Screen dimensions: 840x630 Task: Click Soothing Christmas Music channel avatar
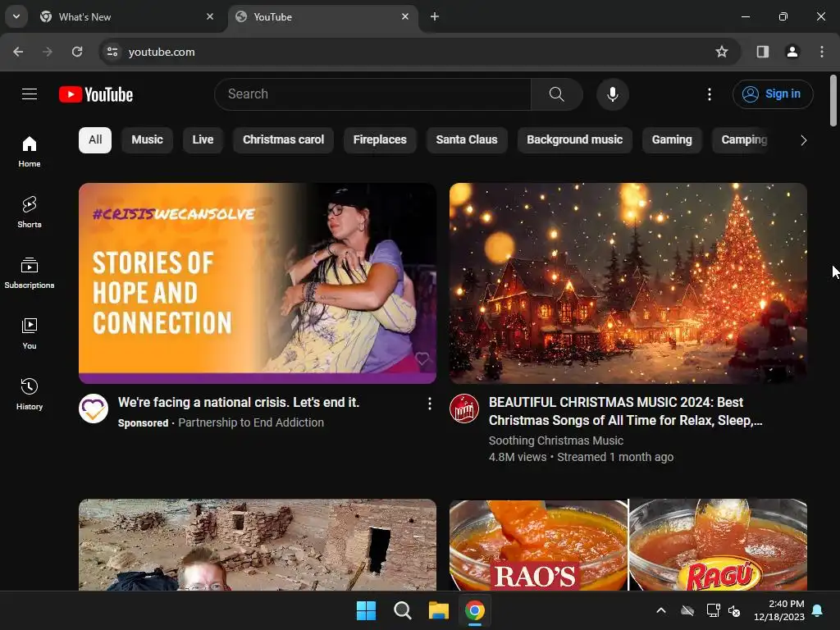(464, 409)
